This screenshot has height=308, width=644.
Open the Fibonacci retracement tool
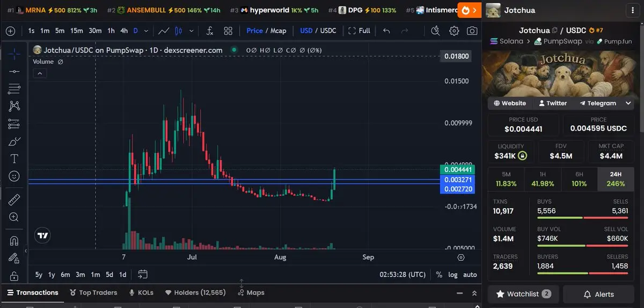(14, 89)
